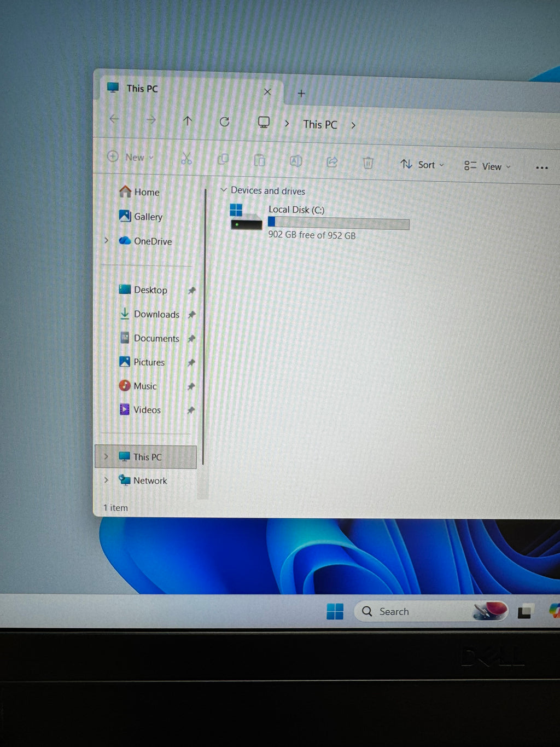Open the See more ellipsis menu

(541, 167)
